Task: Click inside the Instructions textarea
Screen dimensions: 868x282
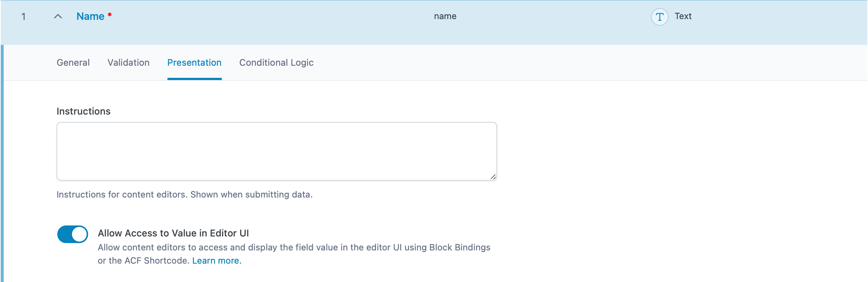Action: pyautogui.click(x=276, y=151)
